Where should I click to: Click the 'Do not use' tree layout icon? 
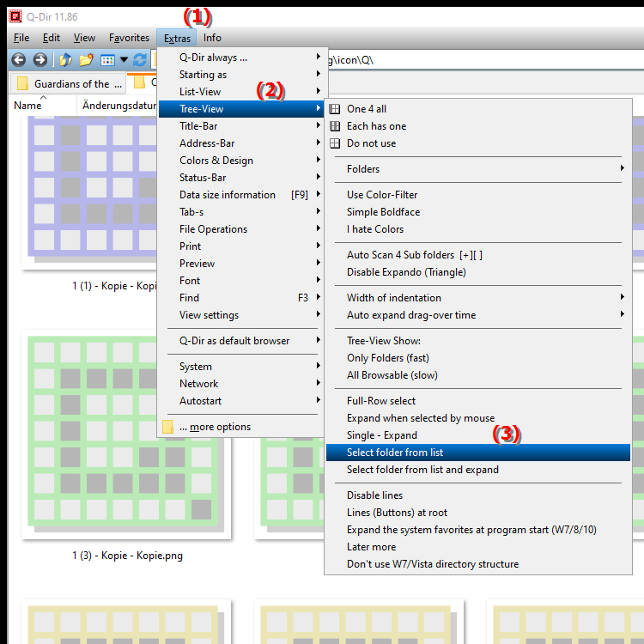335,143
